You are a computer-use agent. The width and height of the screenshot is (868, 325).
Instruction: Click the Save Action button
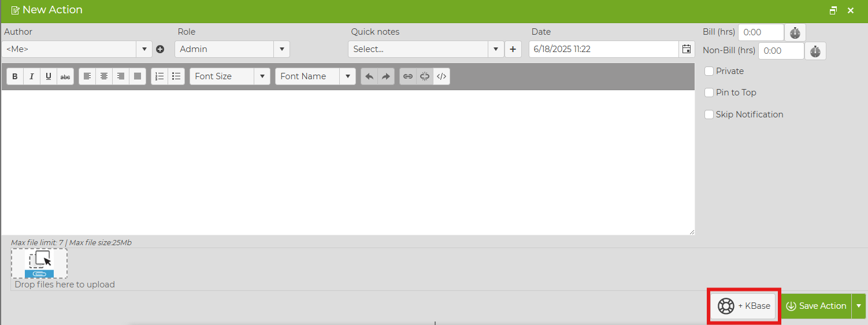pyautogui.click(x=816, y=306)
